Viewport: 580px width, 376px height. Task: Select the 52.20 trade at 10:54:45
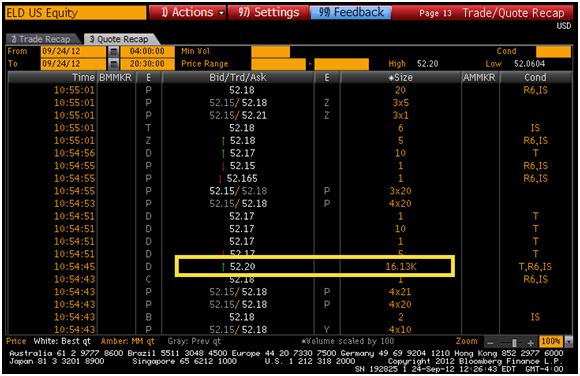click(242, 266)
